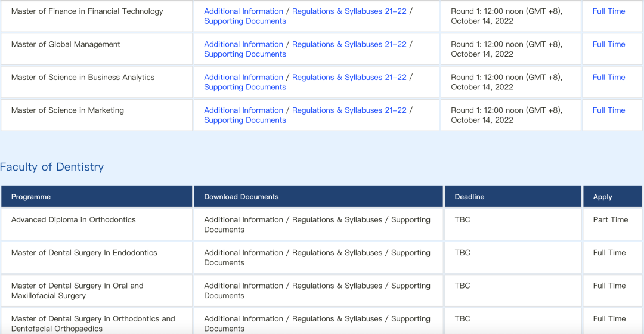Select TBC deadline for Orthodontics and Dentofacial Orthopaedics

[x=463, y=318]
